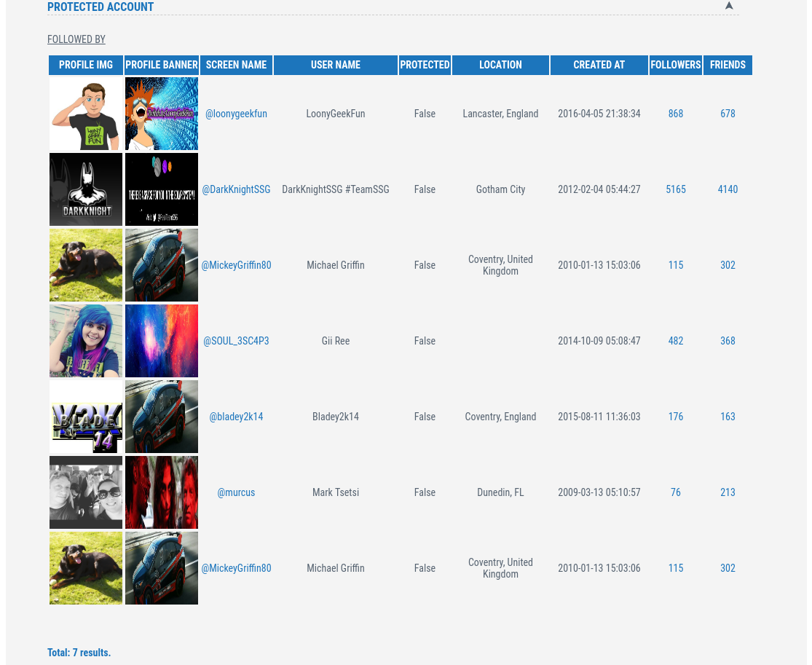Image resolution: width=812 pixels, height=665 pixels.
Task: Open the @loonygeekfun screen name link
Action: click(x=236, y=114)
